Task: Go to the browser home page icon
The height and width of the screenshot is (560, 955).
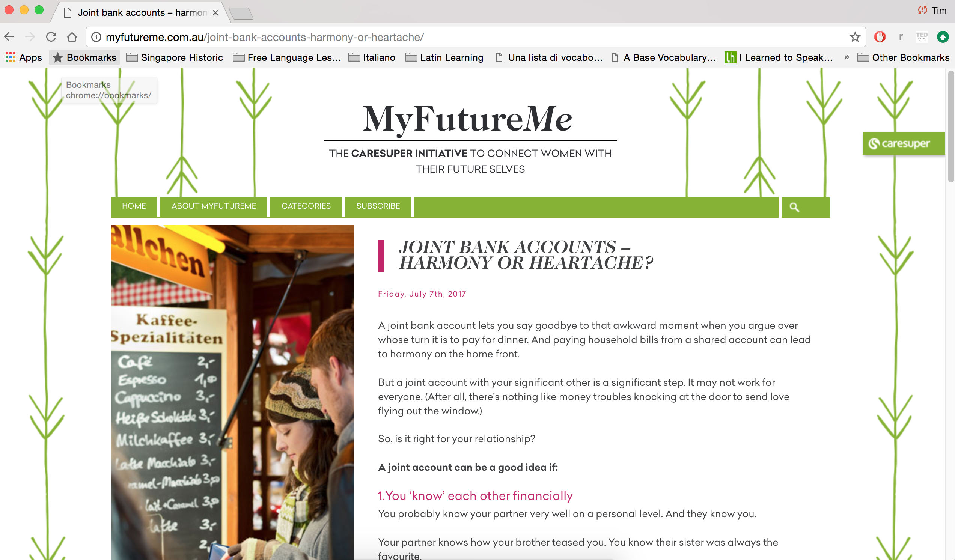Action: (x=72, y=37)
